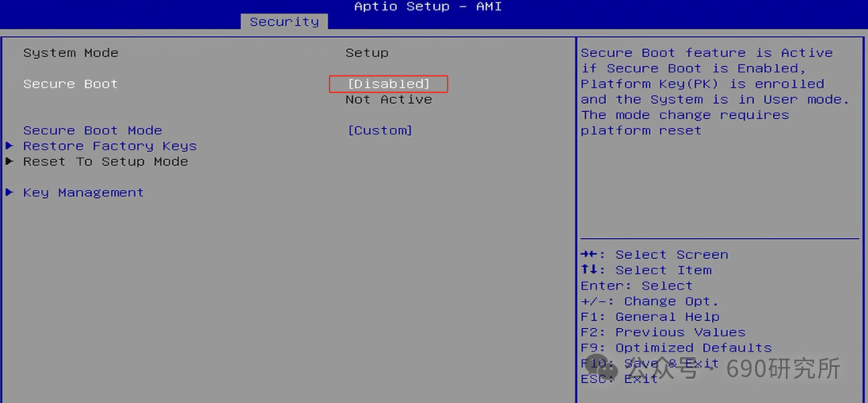Screen dimensions: 868x403
Task: Click the arrow beside Restore Factory Keys
Action: click(x=10, y=146)
